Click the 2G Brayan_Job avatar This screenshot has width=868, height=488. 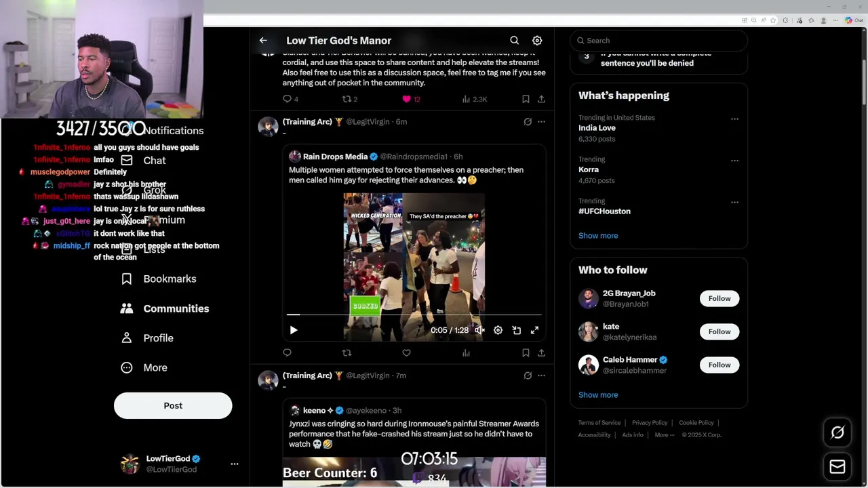(x=589, y=298)
